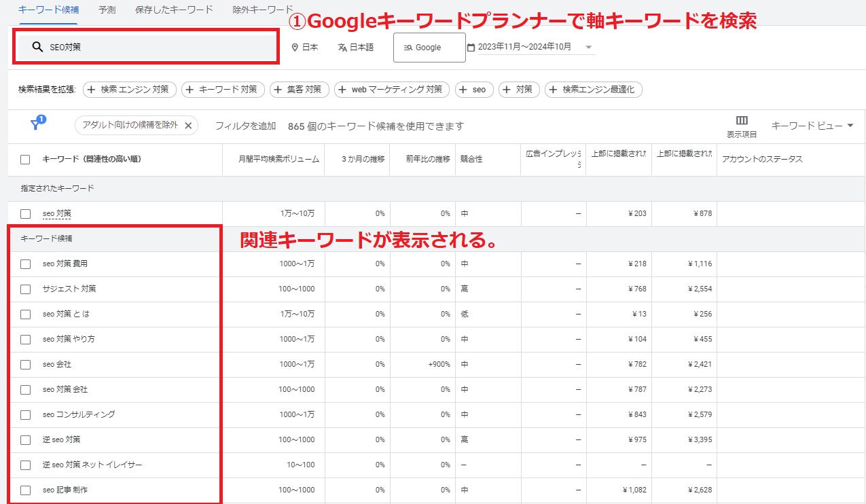Click the seo コンサルティング keyword text
Screen dimensions: 866x504
pos(79,415)
